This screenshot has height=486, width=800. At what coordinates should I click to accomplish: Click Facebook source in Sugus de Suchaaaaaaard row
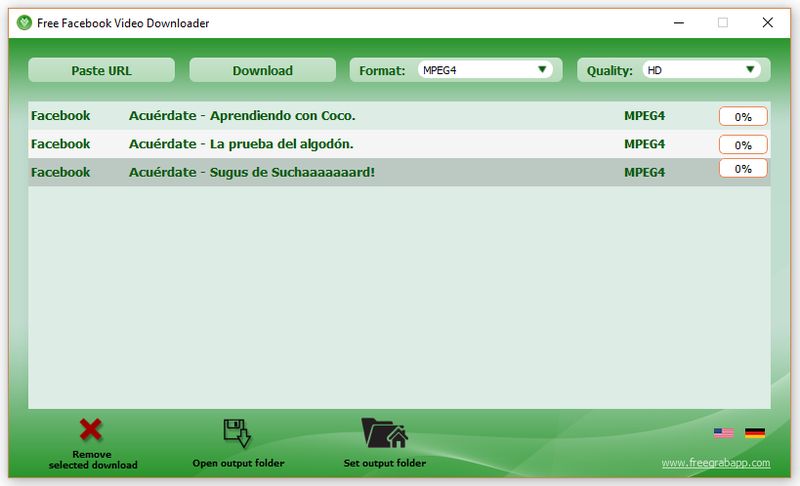(60, 172)
